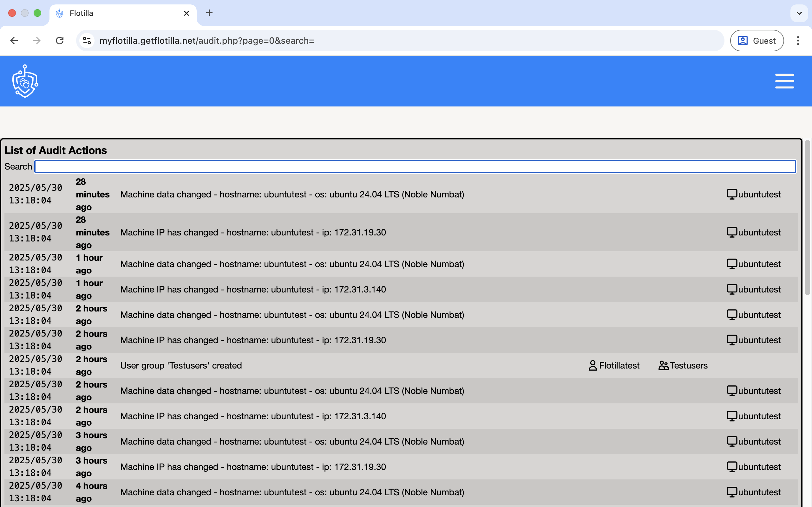Open the Flotillatest user link

click(619, 365)
